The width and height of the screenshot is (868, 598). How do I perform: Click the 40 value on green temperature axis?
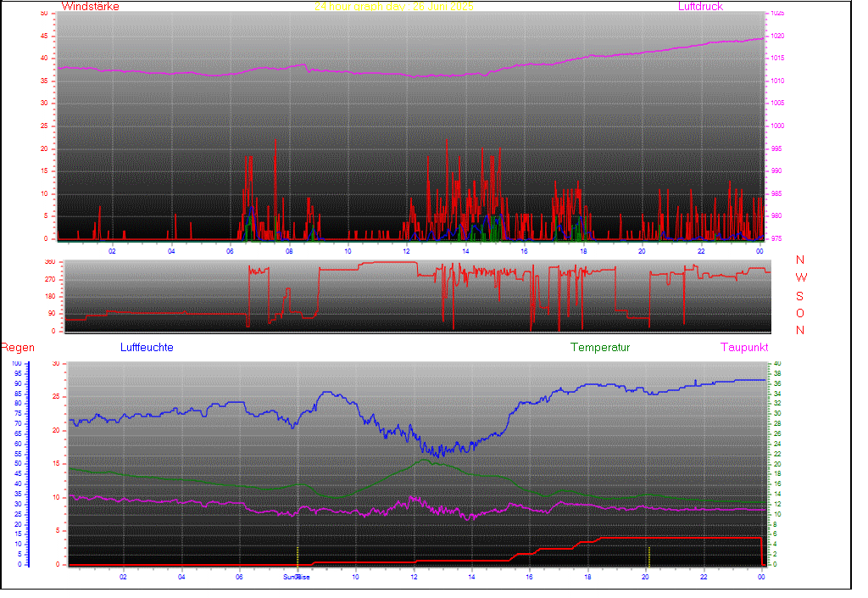click(x=776, y=364)
